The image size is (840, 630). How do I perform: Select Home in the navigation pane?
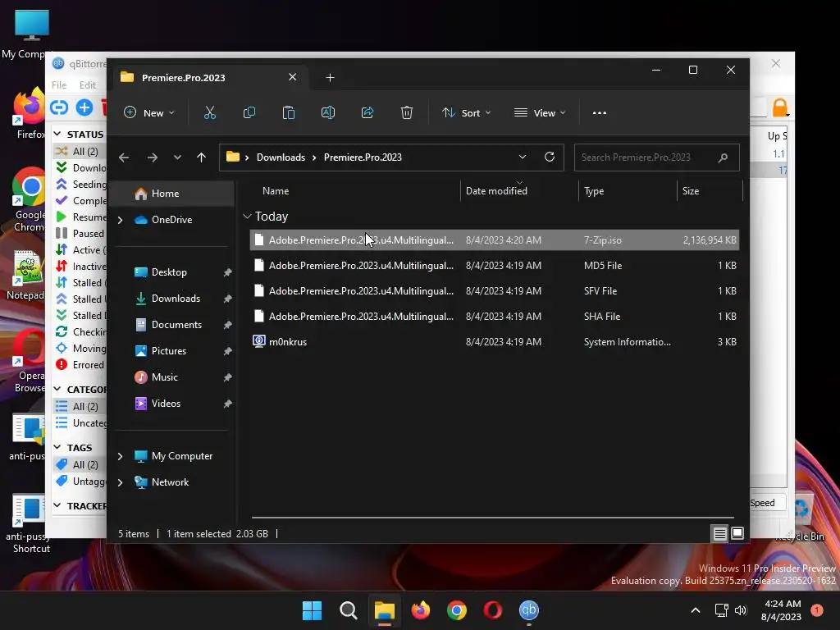coord(171,194)
